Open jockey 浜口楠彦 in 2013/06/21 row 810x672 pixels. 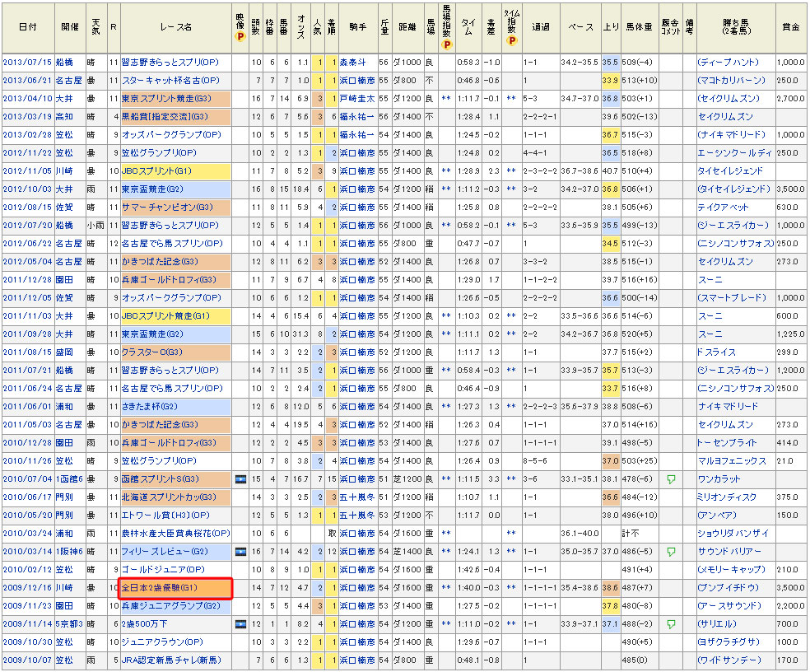357,81
